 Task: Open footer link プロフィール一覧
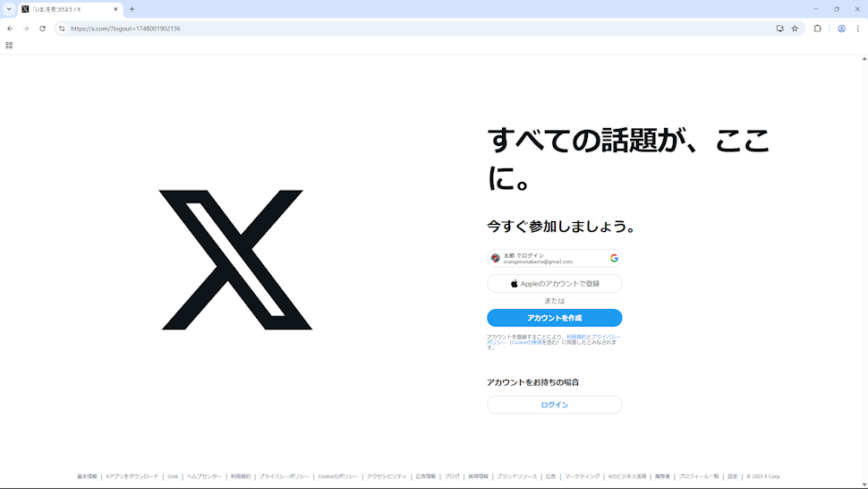pyautogui.click(x=699, y=476)
